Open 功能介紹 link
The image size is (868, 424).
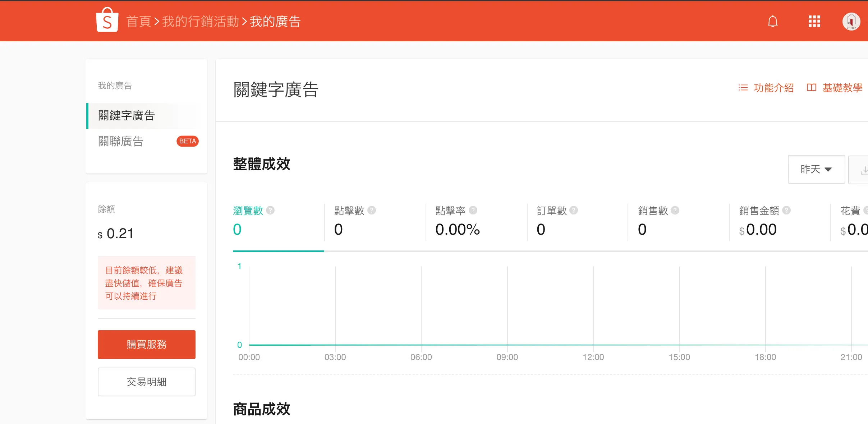tap(773, 88)
